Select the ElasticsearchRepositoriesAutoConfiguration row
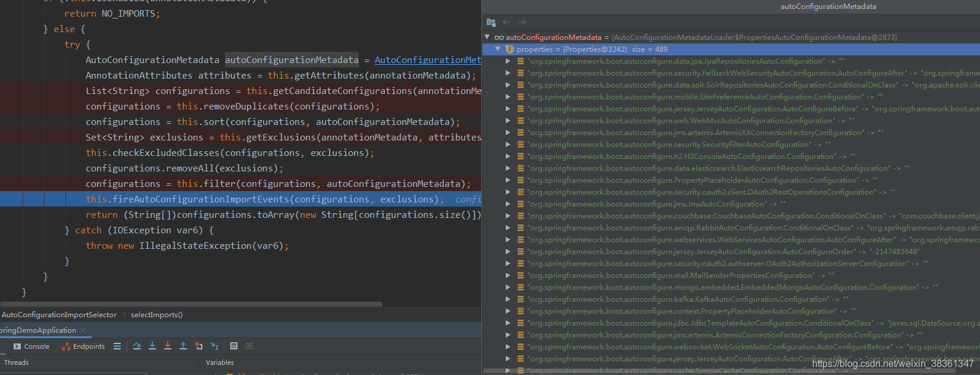This screenshot has width=980, height=375. (x=731, y=168)
